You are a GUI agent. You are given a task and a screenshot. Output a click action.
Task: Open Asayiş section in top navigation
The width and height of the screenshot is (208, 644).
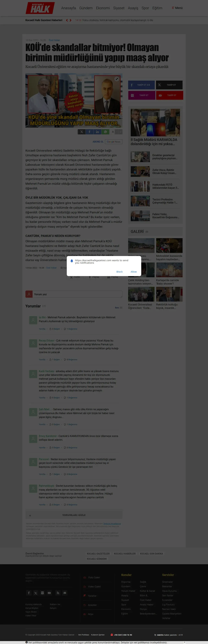pyautogui.click(x=133, y=8)
